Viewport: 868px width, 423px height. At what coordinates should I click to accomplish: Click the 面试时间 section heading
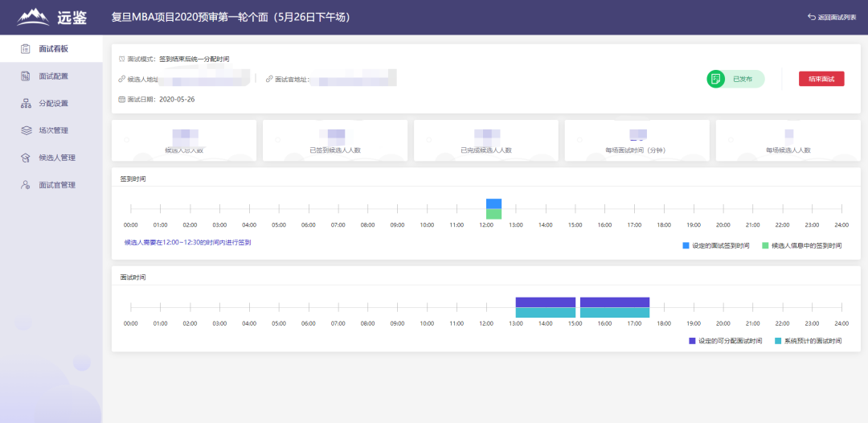133,277
